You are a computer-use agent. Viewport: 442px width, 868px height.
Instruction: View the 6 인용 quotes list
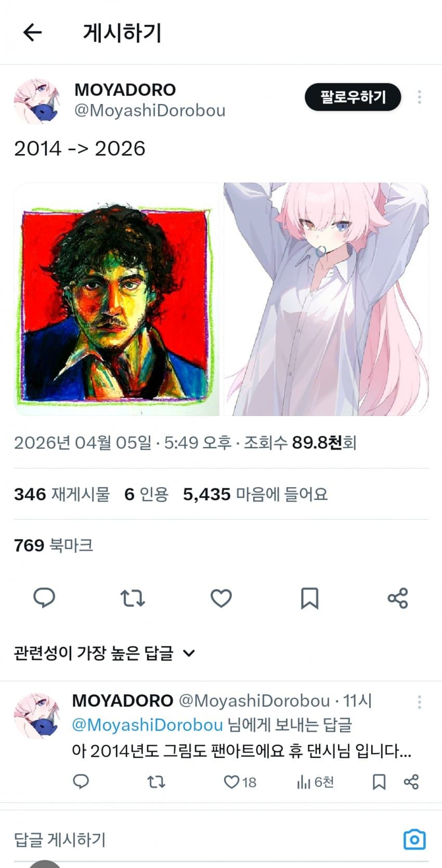click(146, 494)
